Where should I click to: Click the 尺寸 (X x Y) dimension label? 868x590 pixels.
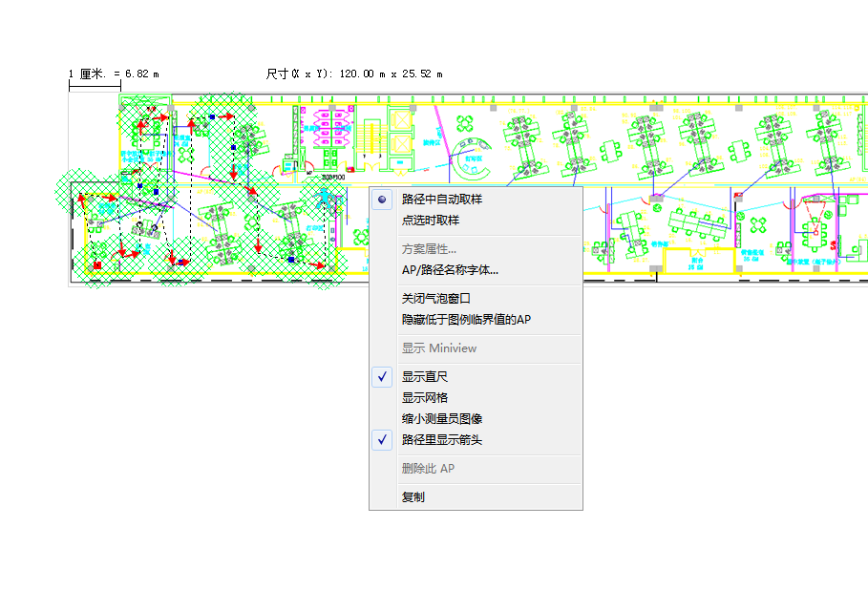point(353,74)
